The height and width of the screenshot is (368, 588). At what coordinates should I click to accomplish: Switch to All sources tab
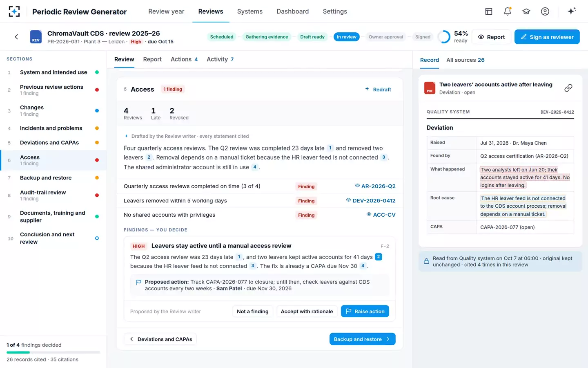[465, 60]
